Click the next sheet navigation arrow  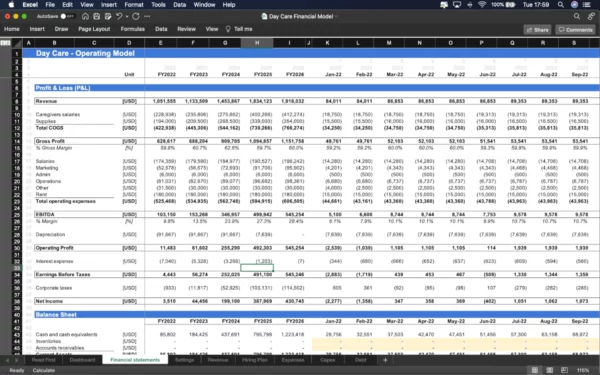coord(16,360)
